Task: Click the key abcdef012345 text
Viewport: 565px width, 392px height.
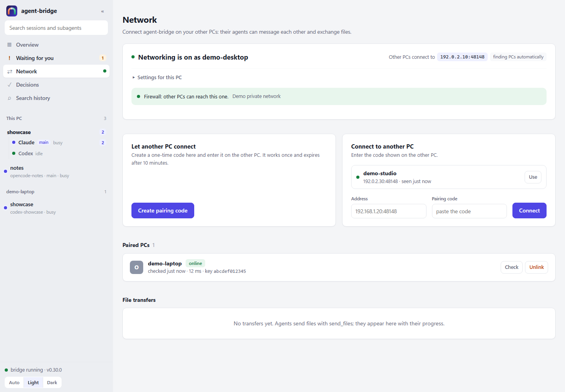Action: tap(226, 271)
